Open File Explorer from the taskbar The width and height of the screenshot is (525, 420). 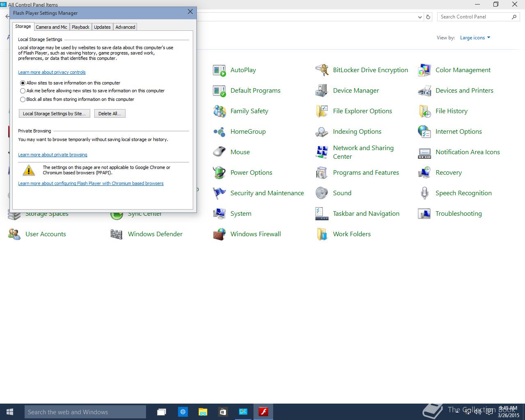pos(203,412)
